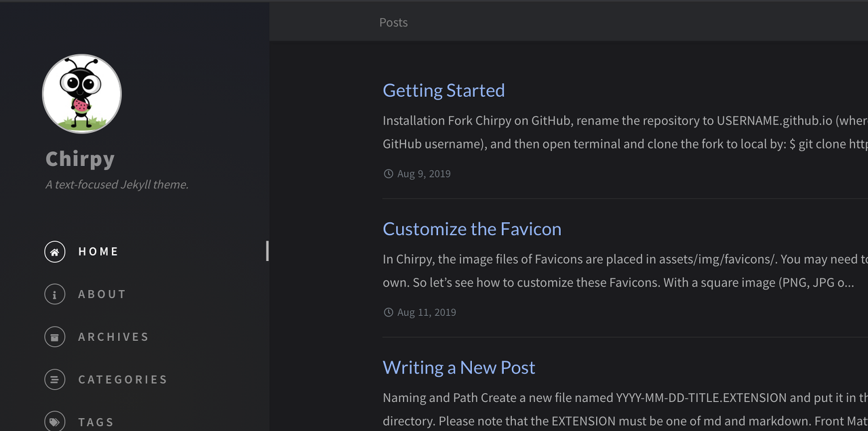Click the Categories list icon in sidebar
Image resolution: width=868 pixels, height=431 pixels.
pyautogui.click(x=55, y=379)
